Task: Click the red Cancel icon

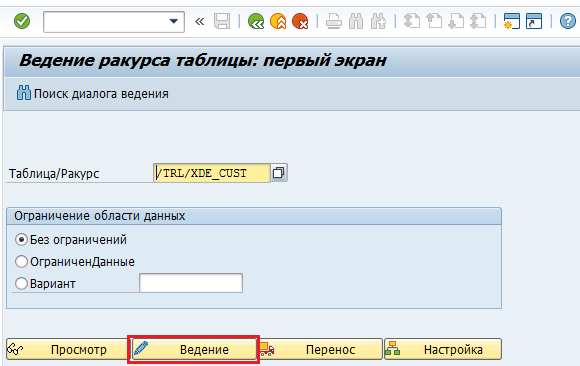Action: coord(300,21)
